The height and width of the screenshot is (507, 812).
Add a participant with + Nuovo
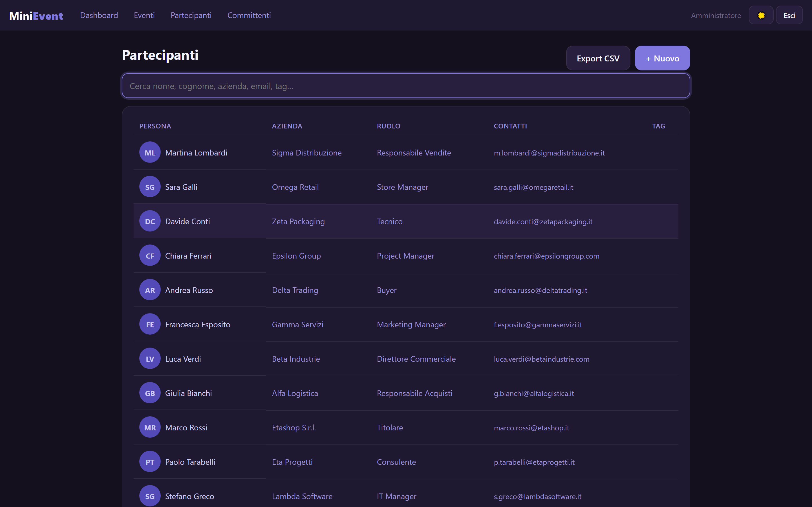coord(662,58)
